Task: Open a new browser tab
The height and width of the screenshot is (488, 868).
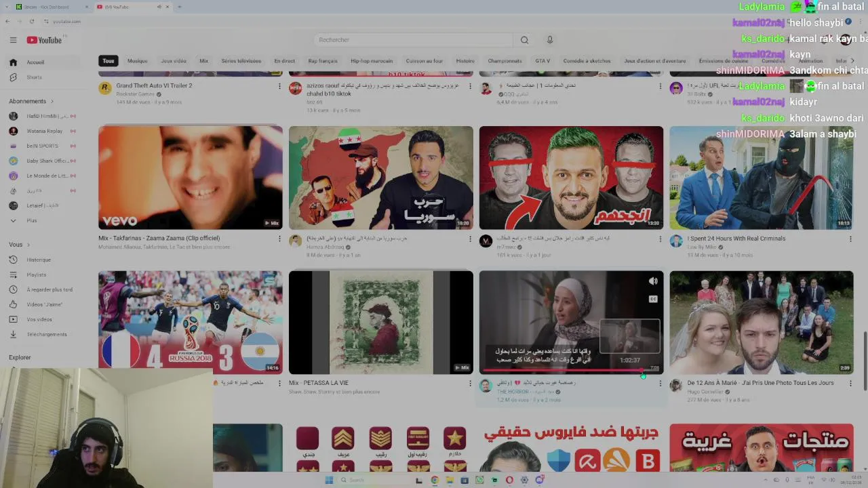Action: (x=179, y=7)
